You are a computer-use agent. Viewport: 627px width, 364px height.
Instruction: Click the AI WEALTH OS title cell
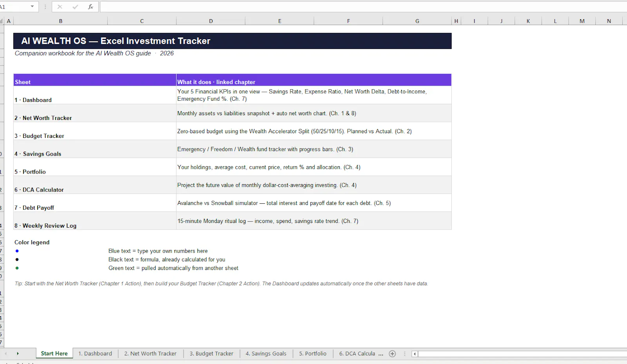tap(232, 41)
